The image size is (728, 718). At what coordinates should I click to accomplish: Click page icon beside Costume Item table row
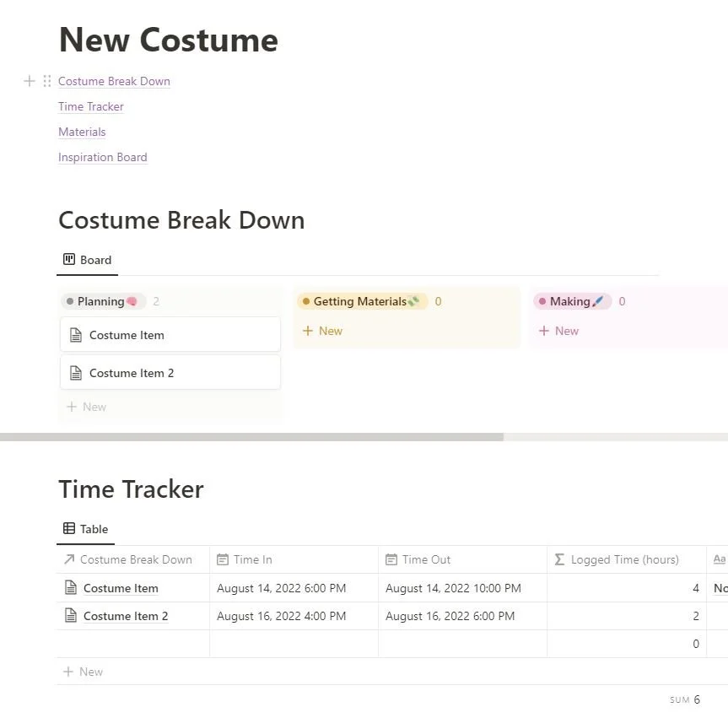tap(71, 587)
